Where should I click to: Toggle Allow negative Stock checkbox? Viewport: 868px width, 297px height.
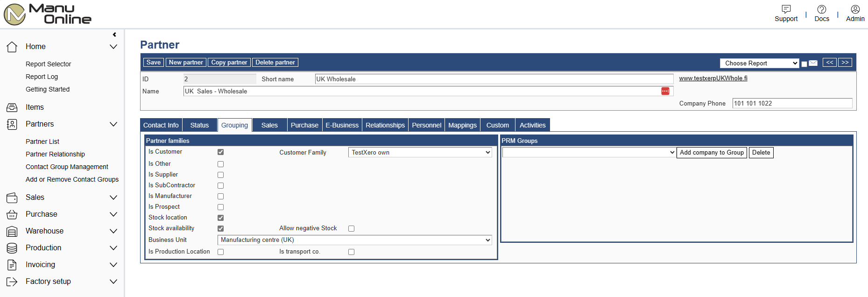[351, 228]
